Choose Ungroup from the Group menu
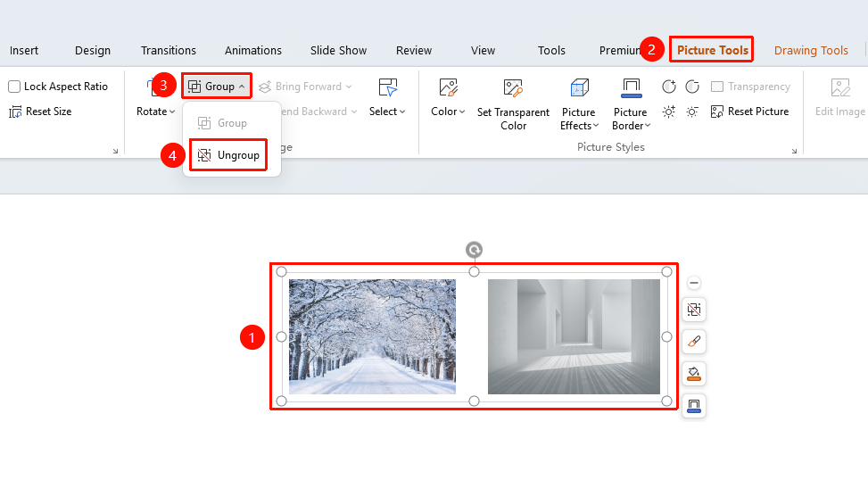The height and width of the screenshot is (488, 868). click(228, 155)
